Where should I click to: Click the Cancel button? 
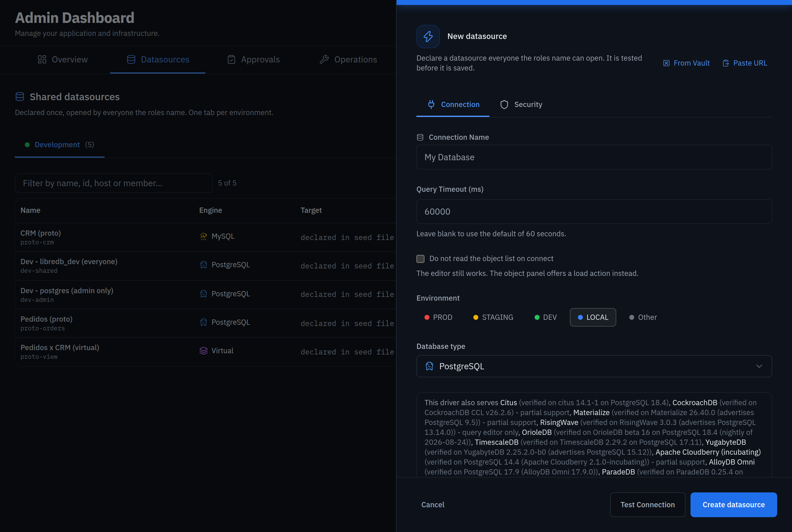[x=433, y=505]
